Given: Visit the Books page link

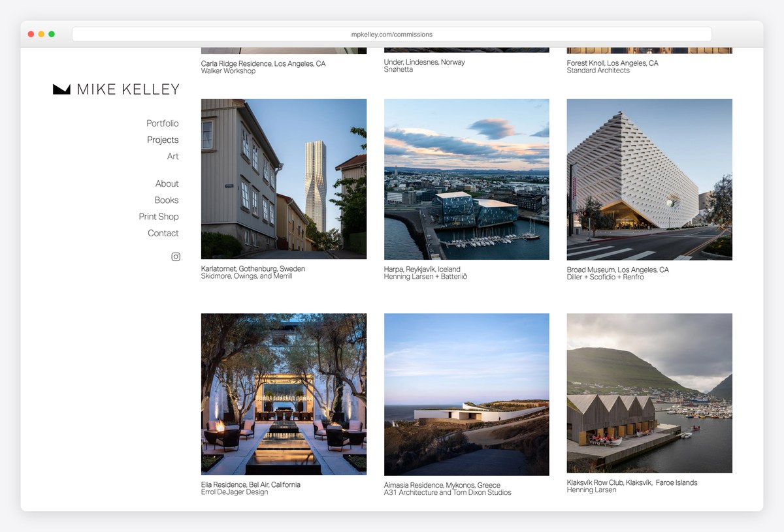Looking at the screenshot, I should [167, 200].
